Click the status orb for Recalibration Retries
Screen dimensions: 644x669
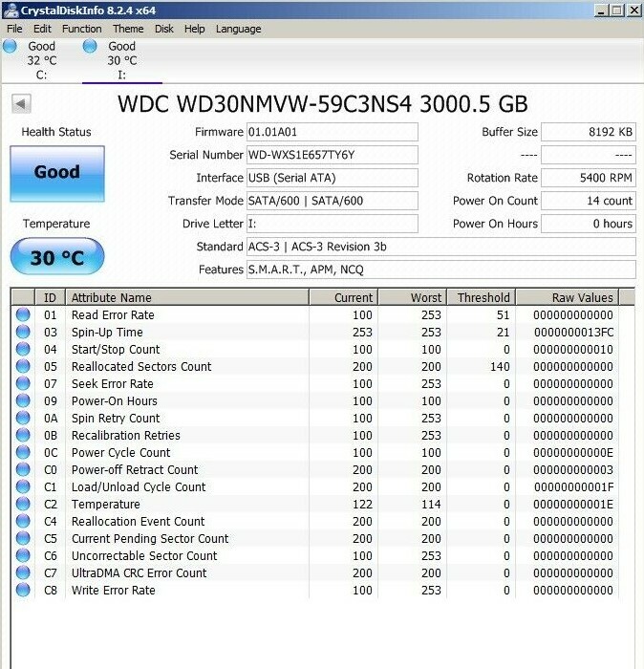[x=23, y=435]
